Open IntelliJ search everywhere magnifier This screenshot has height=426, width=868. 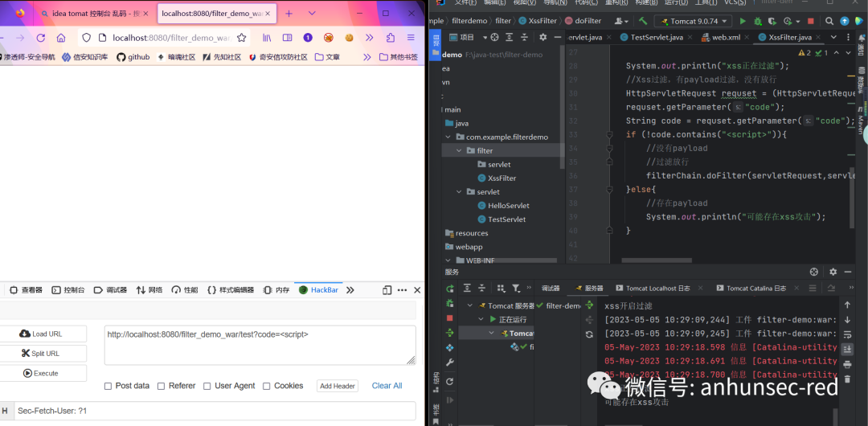click(829, 21)
